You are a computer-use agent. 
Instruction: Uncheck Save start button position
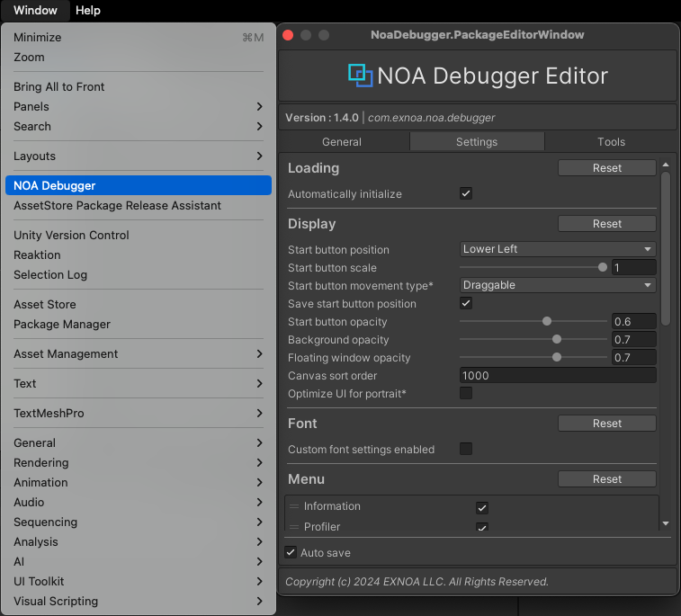[x=466, y=303]
